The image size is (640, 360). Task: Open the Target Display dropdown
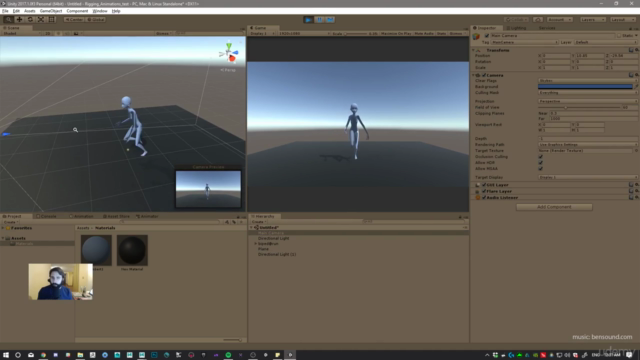click(588, 178)
